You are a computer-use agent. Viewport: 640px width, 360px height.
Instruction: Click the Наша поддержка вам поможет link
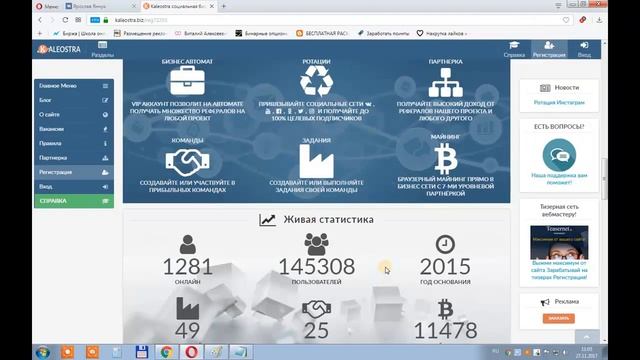click(x=559, y=179)
